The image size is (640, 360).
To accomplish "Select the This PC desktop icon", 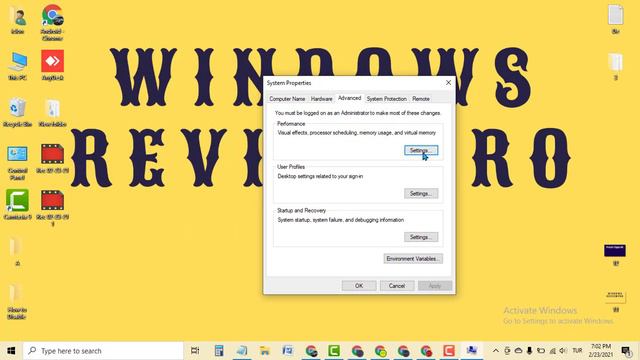I will point(18,65).
